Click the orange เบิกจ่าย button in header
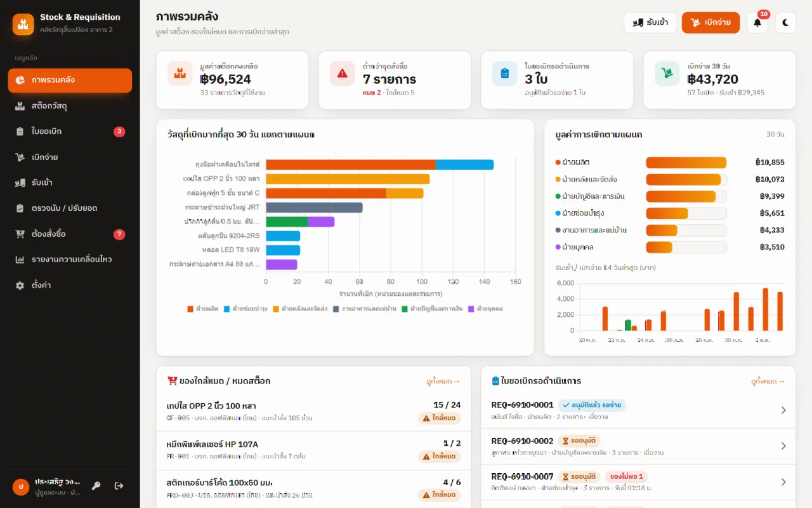The width and height of the screenshot is (812, 508). click(710, 22)
